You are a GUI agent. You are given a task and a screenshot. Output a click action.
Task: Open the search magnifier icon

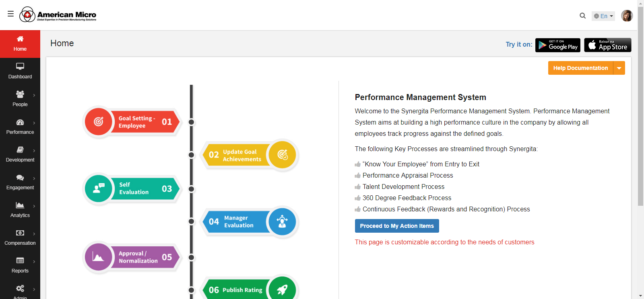(582, 16)
